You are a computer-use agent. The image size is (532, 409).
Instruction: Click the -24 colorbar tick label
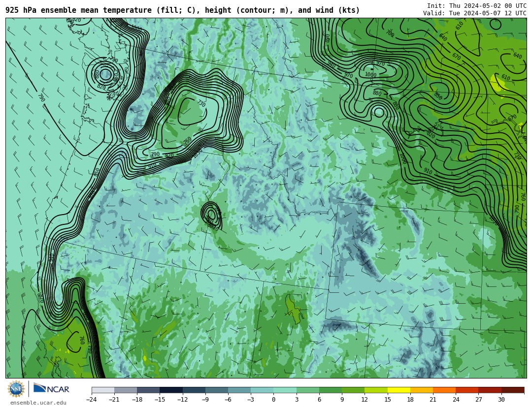pyautogui.click(x=92, y=400)
